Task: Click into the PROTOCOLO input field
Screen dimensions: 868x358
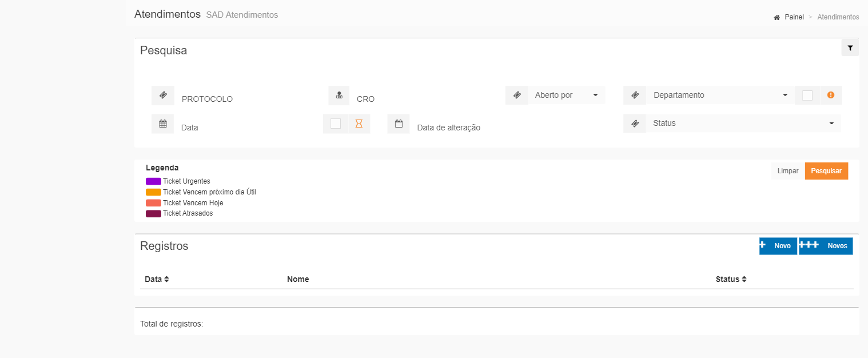Action: click(246, 98)
